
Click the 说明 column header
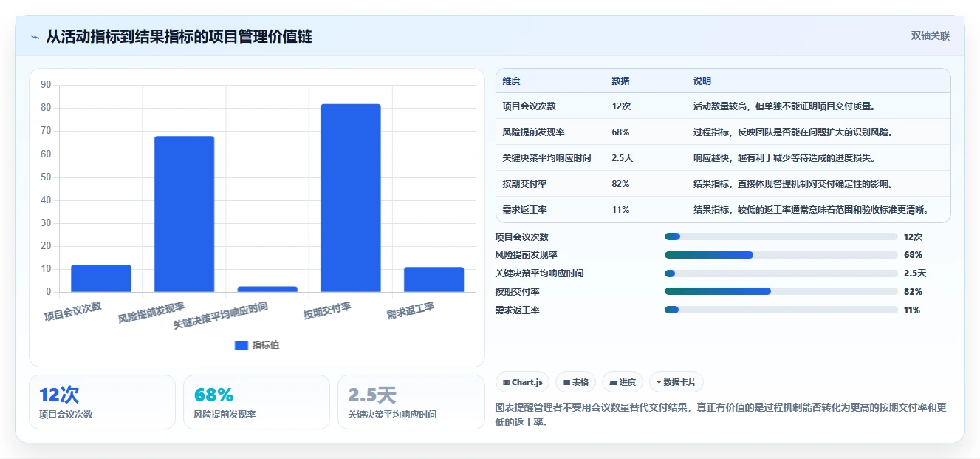[x=702, y=81]
